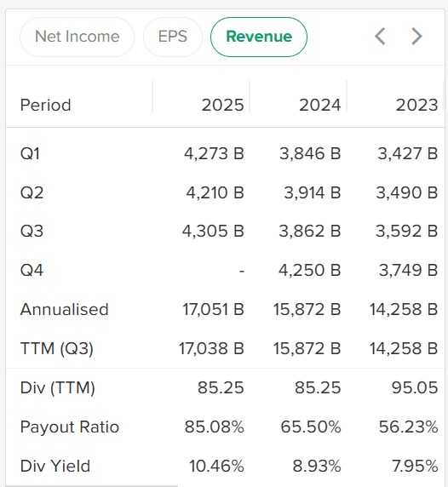The height and width of the screenshot is (487, 448).
Task: Click the next years right arrow
Action: pos(416,37)
